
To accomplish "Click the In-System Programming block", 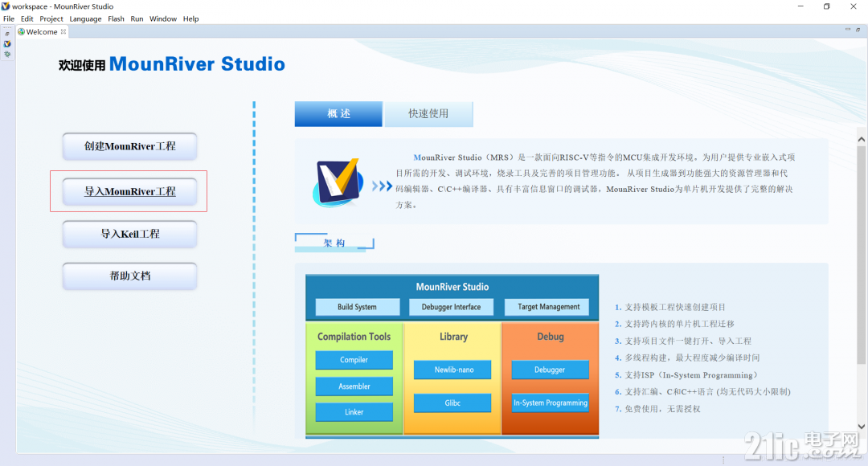I will coord(550,403).
